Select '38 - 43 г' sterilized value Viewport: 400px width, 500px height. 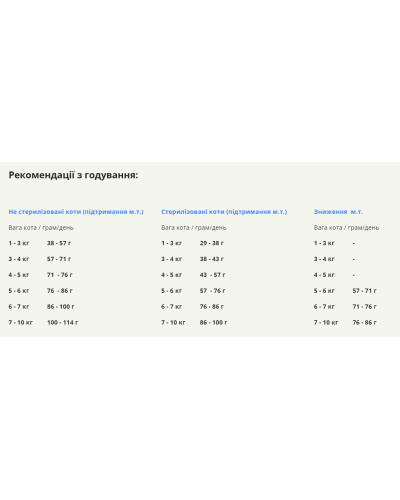pos(212,259)
